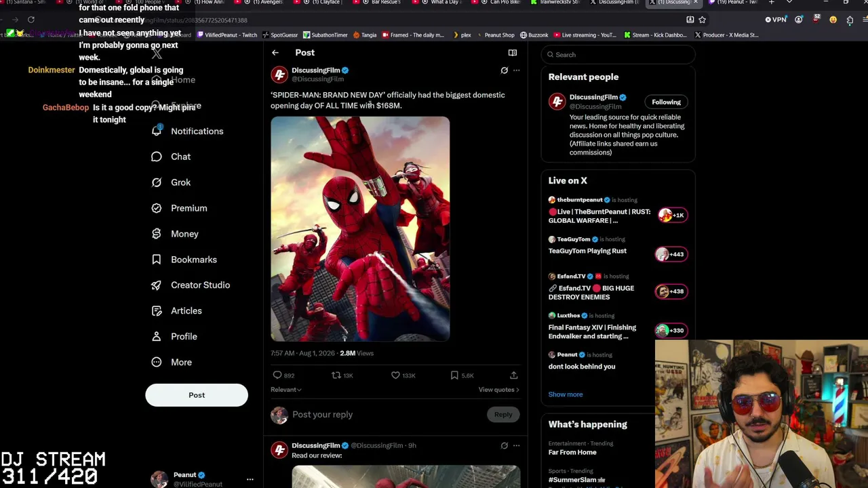This screenshot has width=868, height=488.
Task: Open the SubathonTimer bookmark
Action: pos(325,35)
